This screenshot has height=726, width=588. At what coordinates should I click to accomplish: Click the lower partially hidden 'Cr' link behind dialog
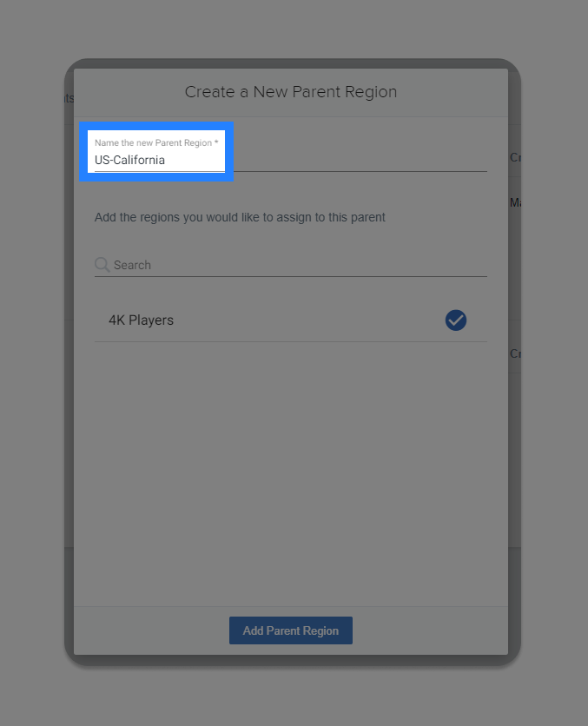(x=515, y=353)
